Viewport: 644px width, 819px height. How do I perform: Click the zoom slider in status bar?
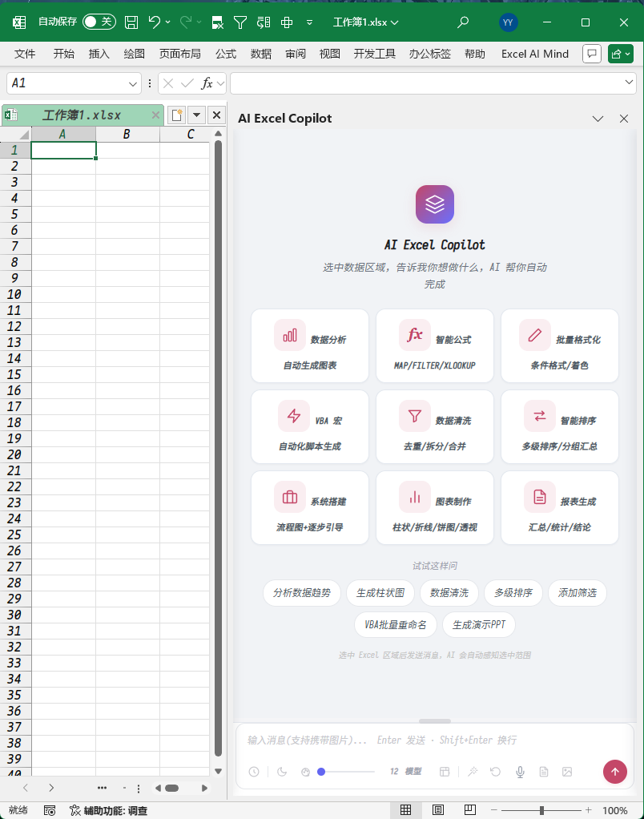(x=542, y=810)
